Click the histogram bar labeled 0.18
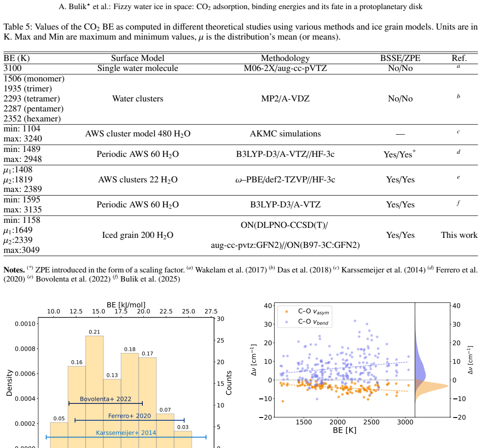481x448 pixels. tap(130, 400)
